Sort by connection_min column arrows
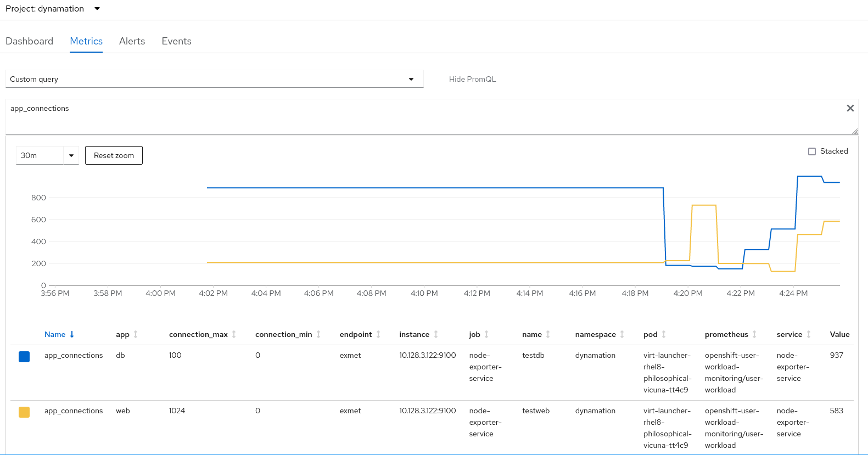Image resolution: width=868 pixels, height=455 pixels. (318, 334)
